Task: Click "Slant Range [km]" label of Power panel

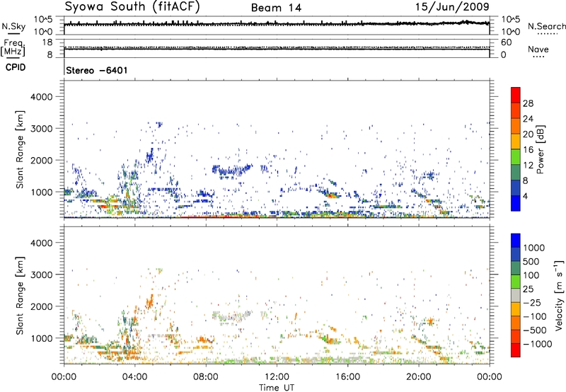Action: 20,149
